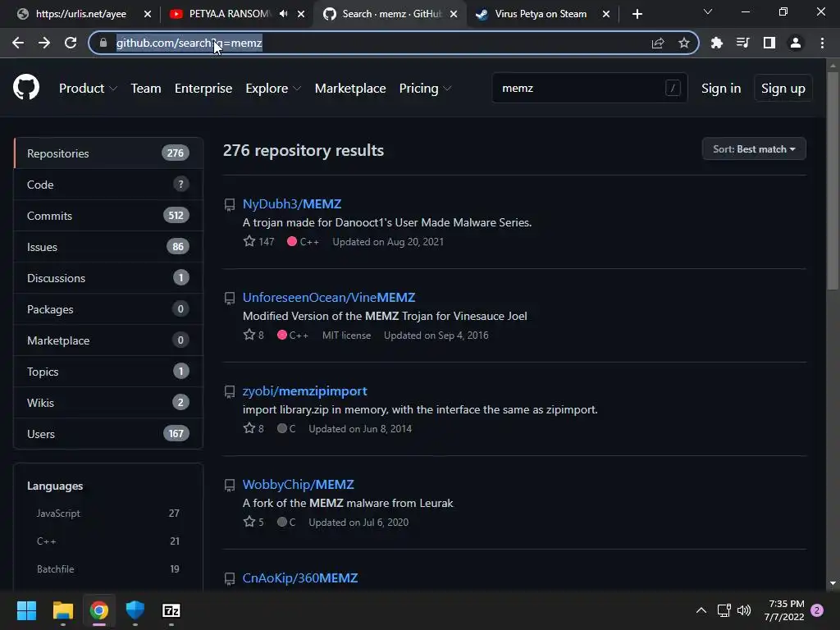Open the NyDubh3/MEMZ repository

(x=292, y=203)
